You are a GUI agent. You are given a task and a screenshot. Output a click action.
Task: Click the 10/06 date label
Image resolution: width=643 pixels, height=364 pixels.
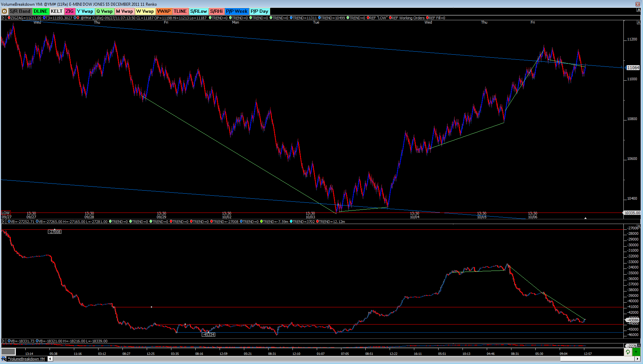[532, 217]
